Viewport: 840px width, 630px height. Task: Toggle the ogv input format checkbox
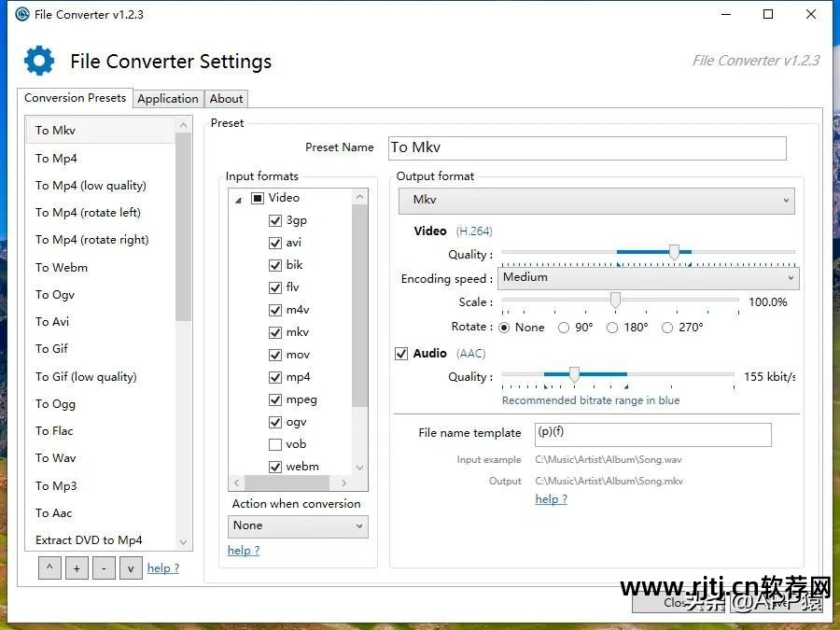(275, 422)
